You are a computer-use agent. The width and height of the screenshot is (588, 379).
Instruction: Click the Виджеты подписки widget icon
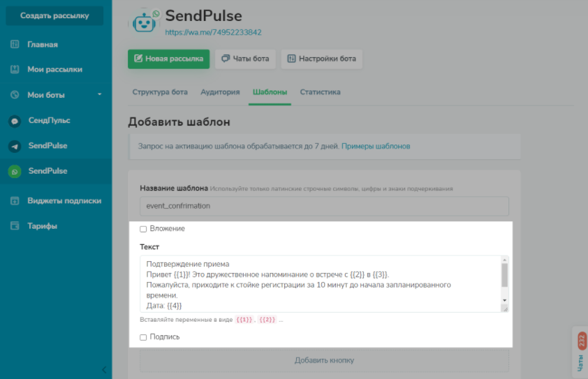pos(14,201)
